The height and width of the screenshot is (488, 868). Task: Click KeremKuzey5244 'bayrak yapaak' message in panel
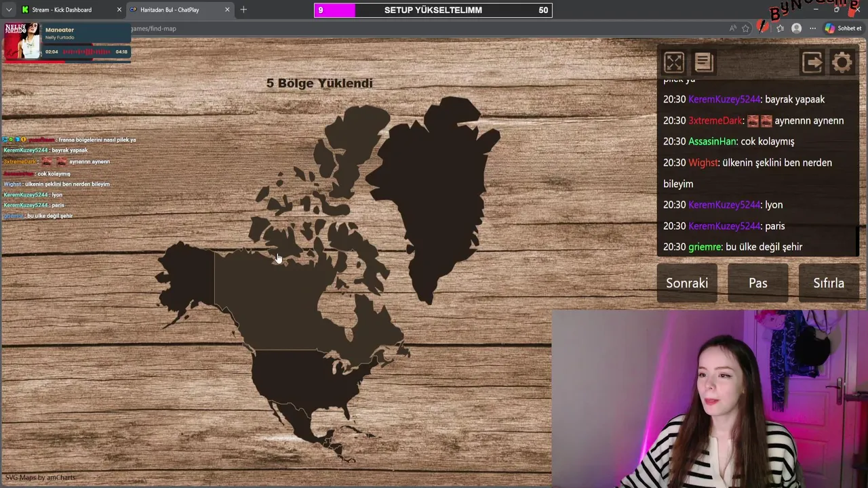pos(744,99)
